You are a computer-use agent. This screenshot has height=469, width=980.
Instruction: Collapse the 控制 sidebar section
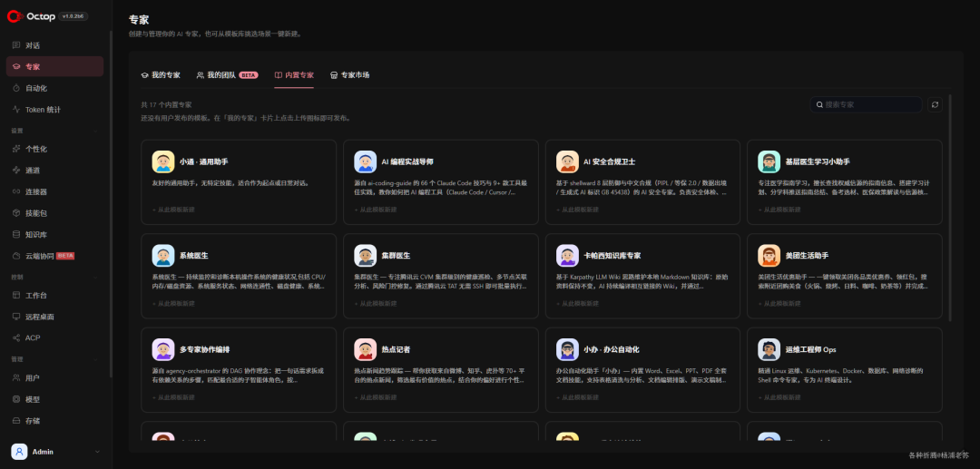(95, 277)
